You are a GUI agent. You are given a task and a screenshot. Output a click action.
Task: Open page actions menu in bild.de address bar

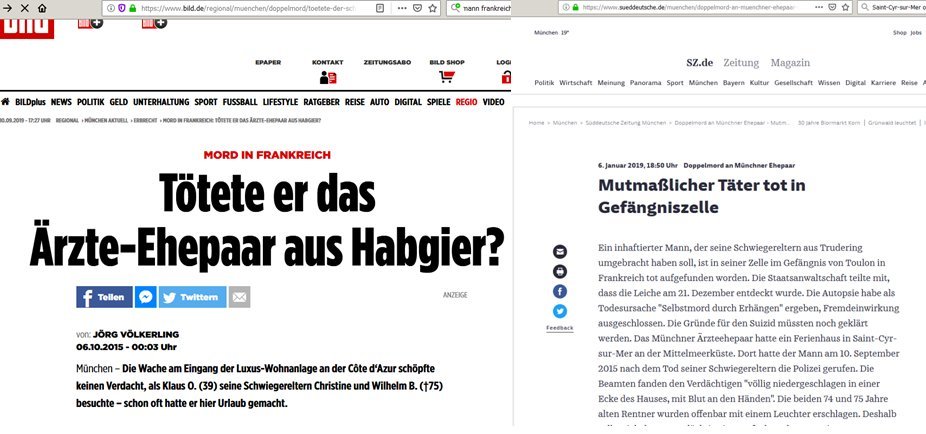pyautogui.click(x=400, y=8)
